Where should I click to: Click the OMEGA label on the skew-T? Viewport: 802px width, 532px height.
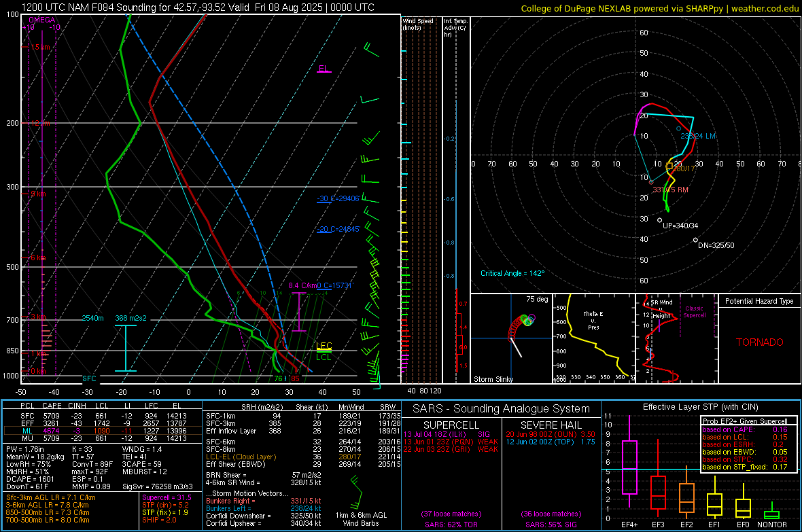tap(41, 20)
